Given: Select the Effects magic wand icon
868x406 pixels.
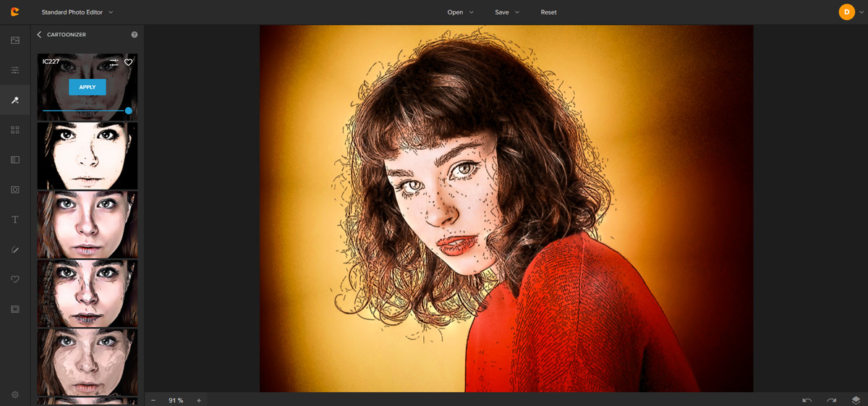Looking at the screenshot, I should tap(15, 100).
